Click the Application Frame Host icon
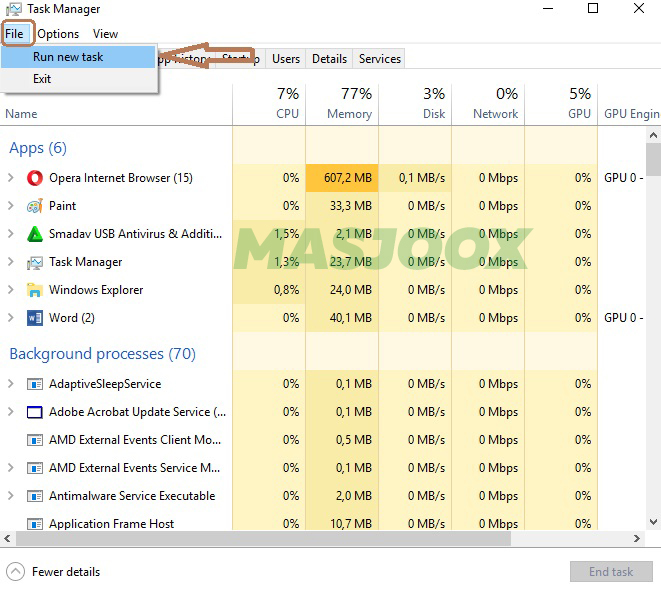 [x=35, y=524]
